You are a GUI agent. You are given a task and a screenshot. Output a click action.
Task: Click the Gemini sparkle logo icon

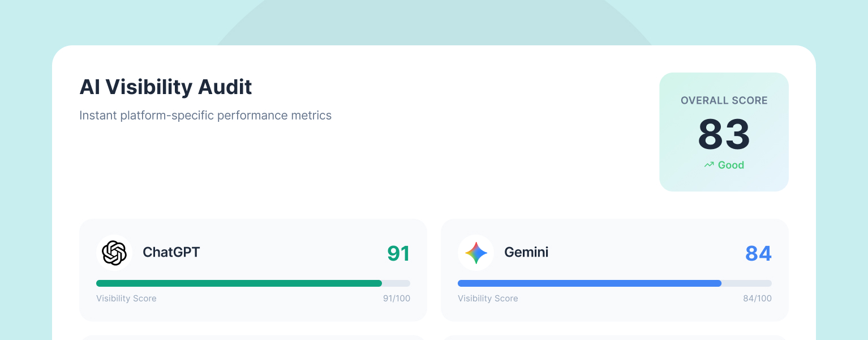(x=476, y=253)
